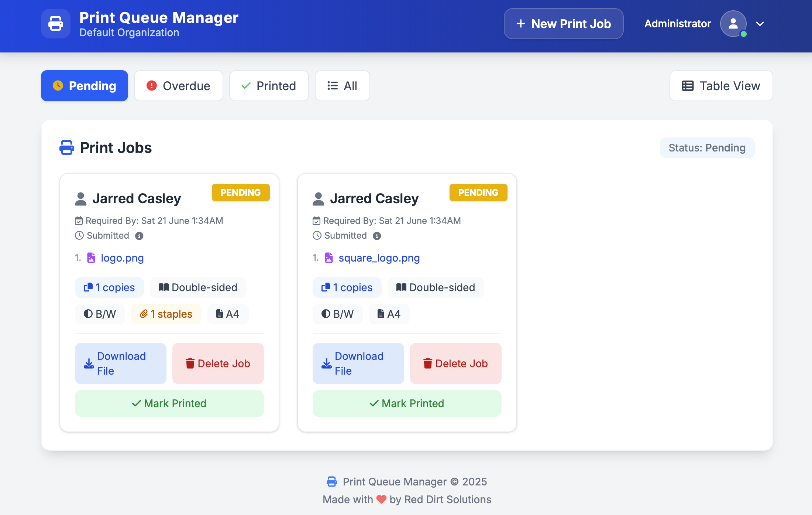Click the Double-sided tag in square_logo.png card
The height and width of the screenshot is (515, 812).
click(436, 287)
